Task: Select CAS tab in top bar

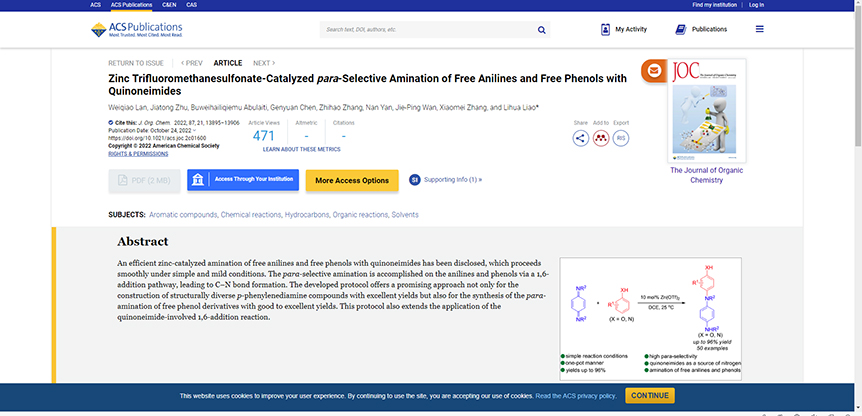Action: coord(192,4)
